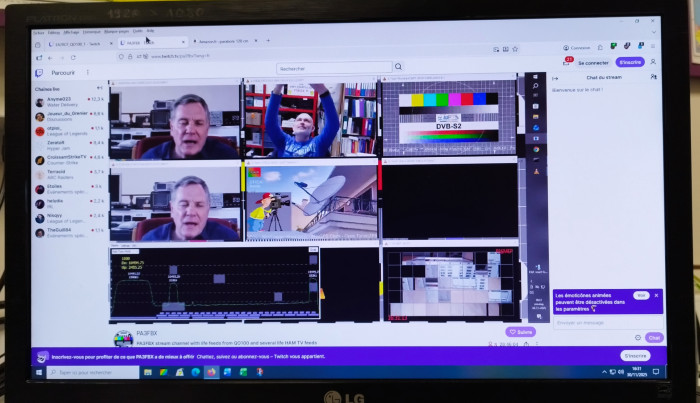Go back with Firefox back arrow

(x=50, y=58)
